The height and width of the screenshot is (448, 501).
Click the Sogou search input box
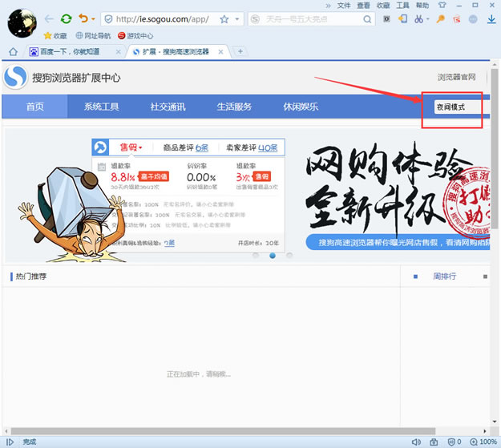pyautogui.click(x=312, y=19)
